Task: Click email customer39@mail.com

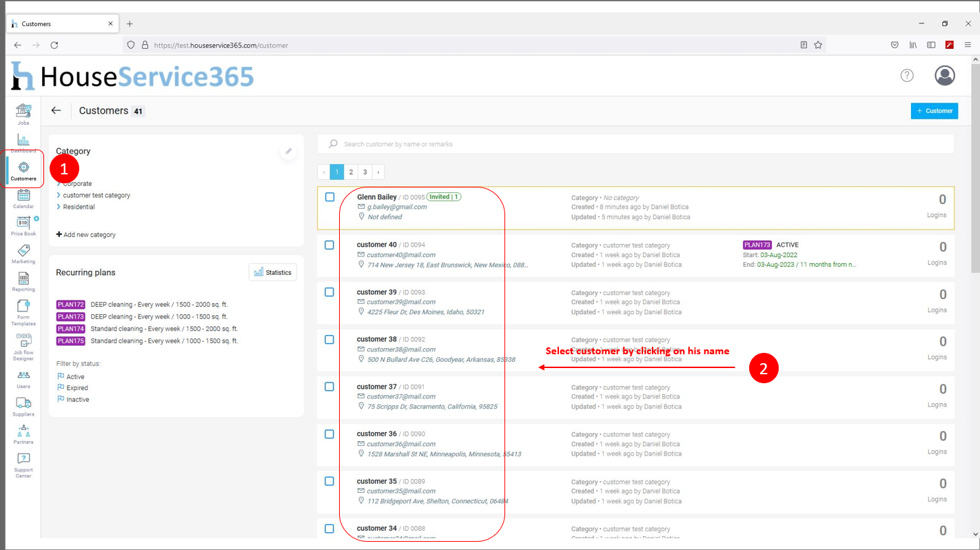Action: pos(401,302)
